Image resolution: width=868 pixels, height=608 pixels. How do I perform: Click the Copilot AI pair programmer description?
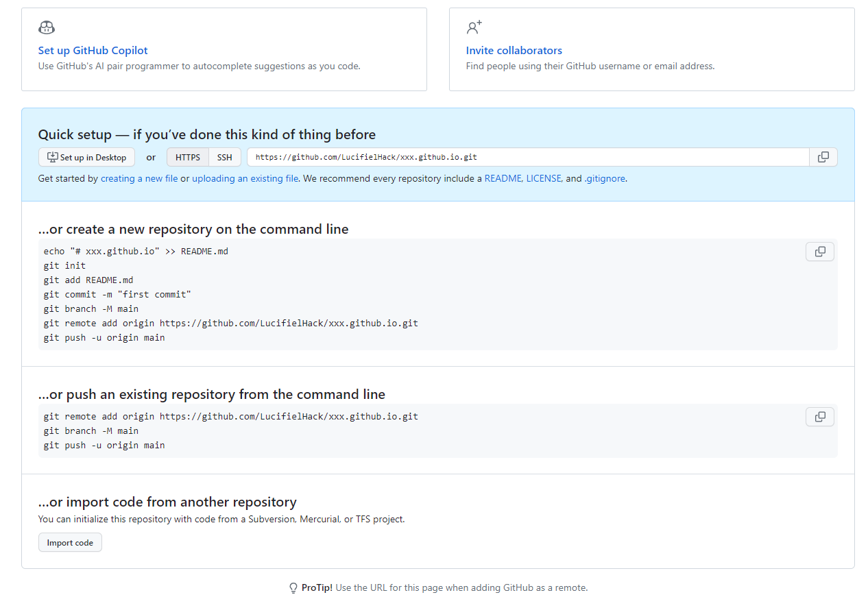click(200, 66)
